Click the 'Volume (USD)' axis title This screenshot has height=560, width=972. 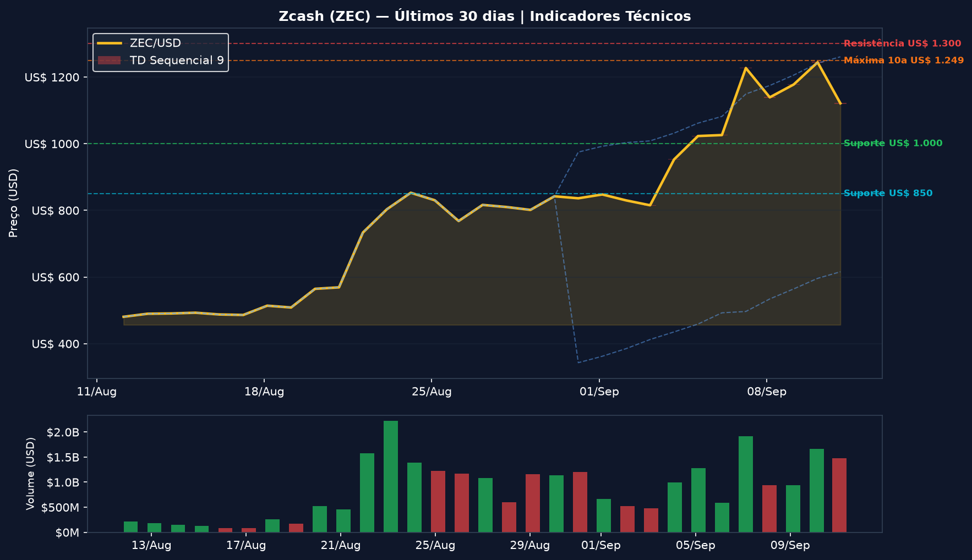click(31, 474)
